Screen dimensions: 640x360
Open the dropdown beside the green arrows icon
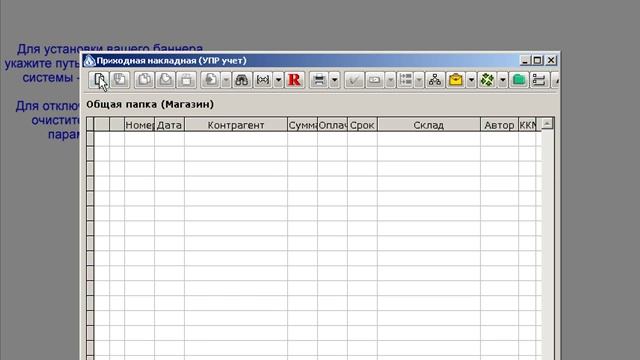tap(502, 80)
